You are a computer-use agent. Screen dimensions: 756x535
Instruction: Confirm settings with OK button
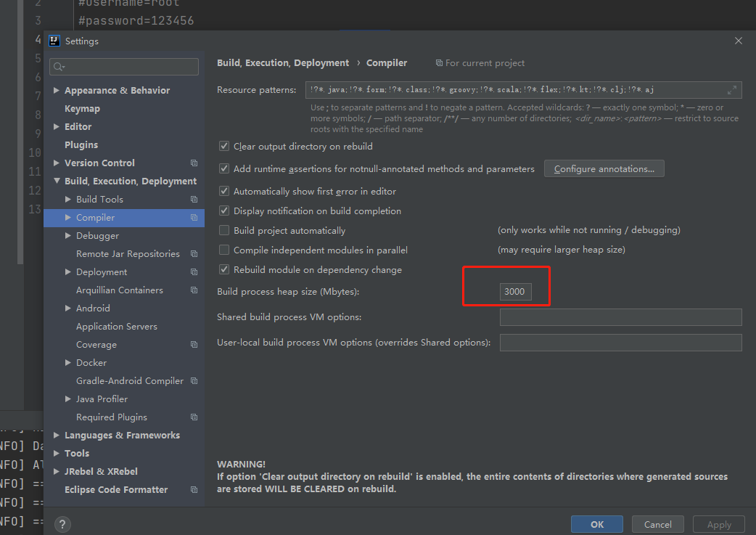click(597, 524)
